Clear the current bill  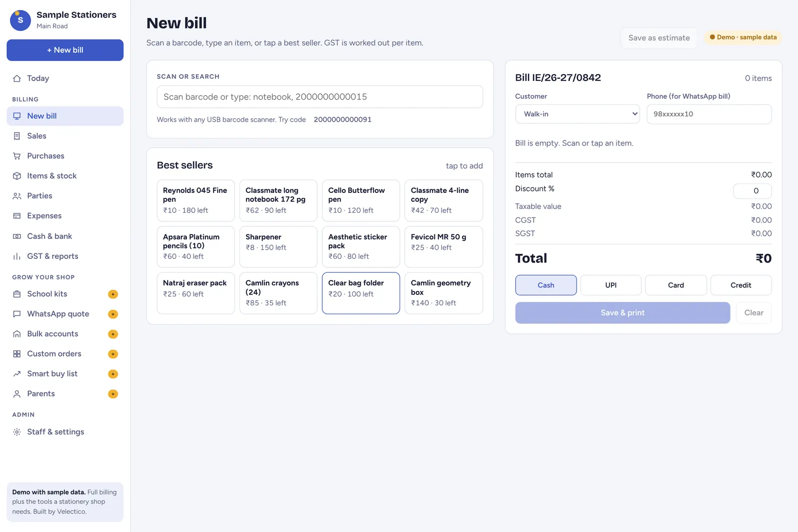[754, 313]
